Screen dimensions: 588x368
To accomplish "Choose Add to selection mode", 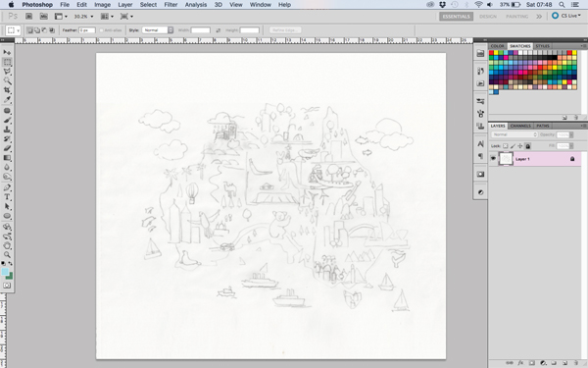I will [x=37, y=30].
